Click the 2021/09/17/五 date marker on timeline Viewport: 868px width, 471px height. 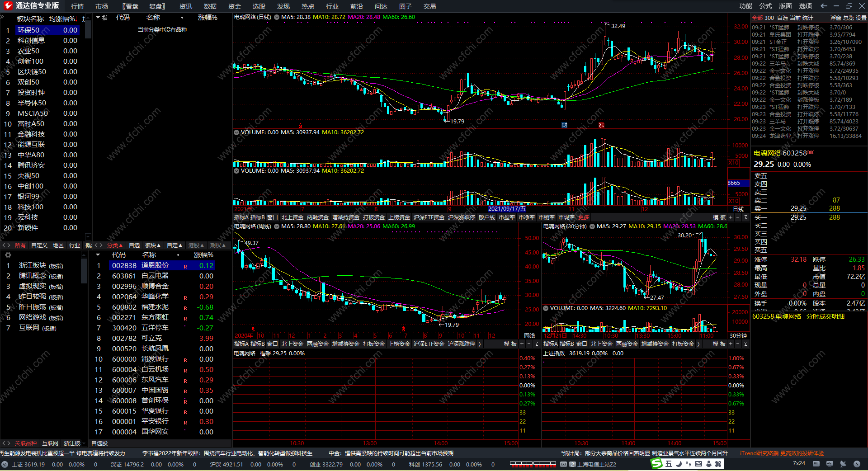(x=507, y=209)
